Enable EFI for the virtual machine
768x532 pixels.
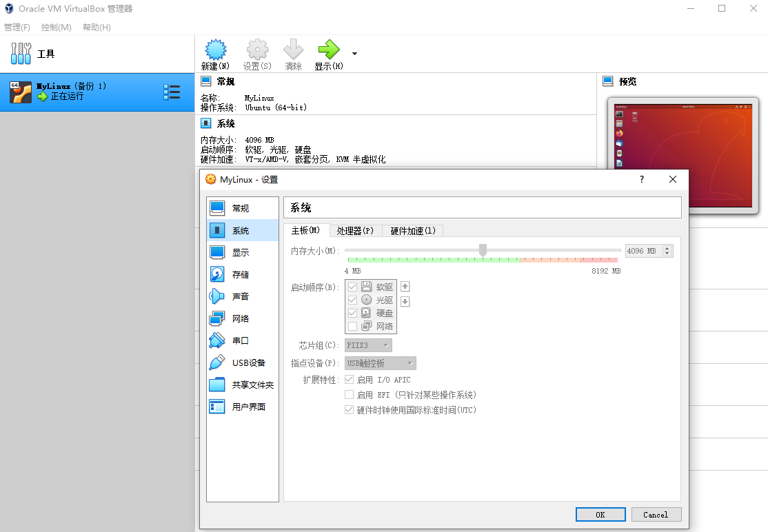click(x=350, y=395)
